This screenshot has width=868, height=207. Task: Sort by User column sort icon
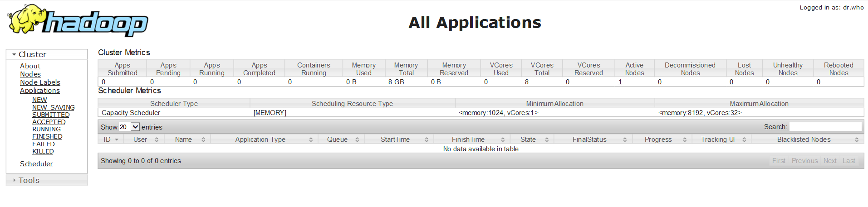click(157, 140)
